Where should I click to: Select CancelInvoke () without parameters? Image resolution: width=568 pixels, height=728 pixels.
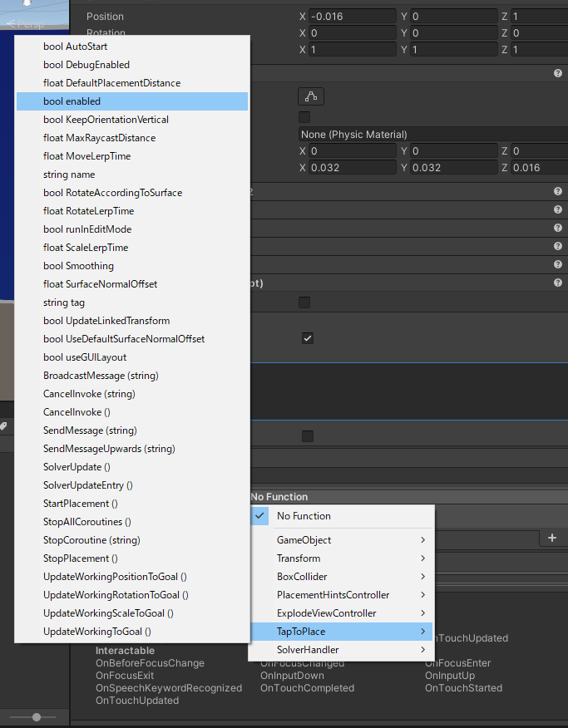point(132,412)
